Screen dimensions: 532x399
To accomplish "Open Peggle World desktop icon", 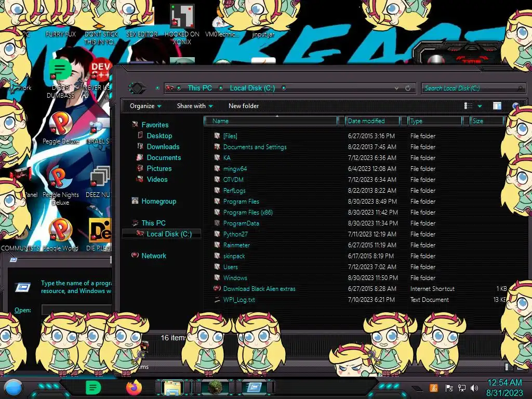I will [x=60, y=235].
